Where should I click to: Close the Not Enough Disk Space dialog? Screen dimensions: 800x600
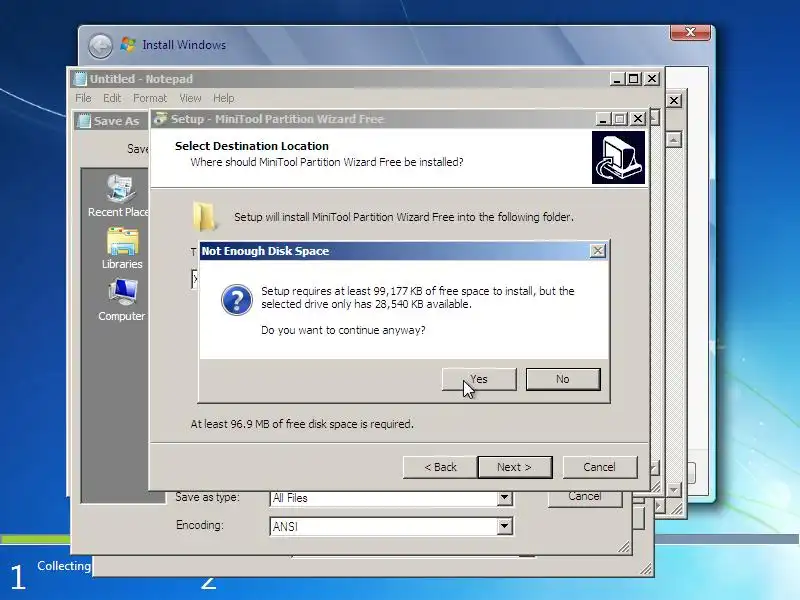point(597,251)
